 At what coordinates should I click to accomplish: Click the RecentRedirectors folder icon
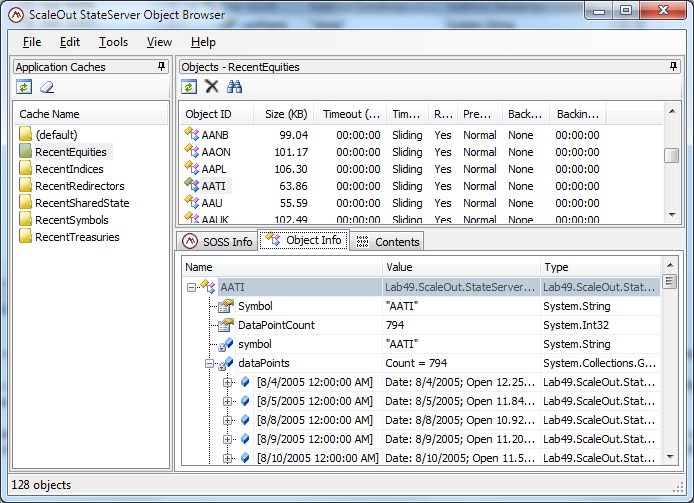tap(25, 186)
